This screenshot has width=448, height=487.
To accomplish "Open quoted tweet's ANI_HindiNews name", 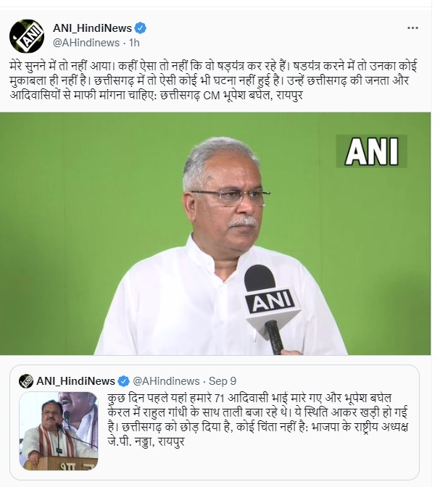I will [x=76, y=381].
